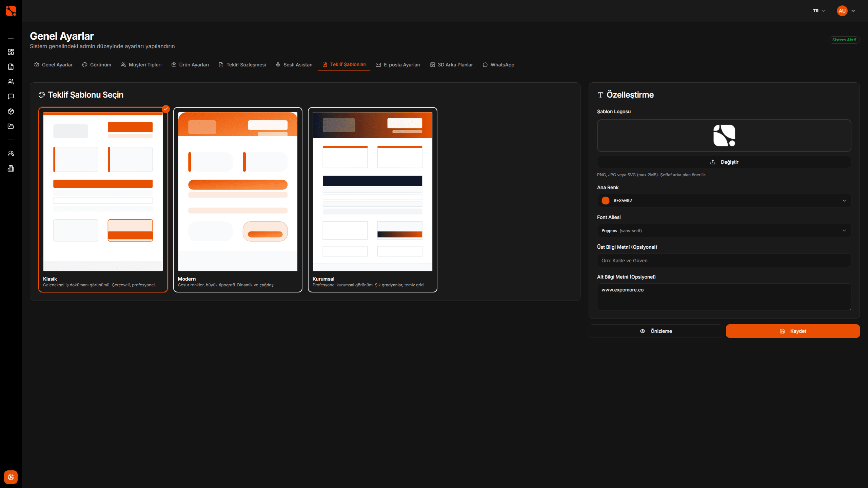Click the 3D box sidebar icon

[11, 111]
